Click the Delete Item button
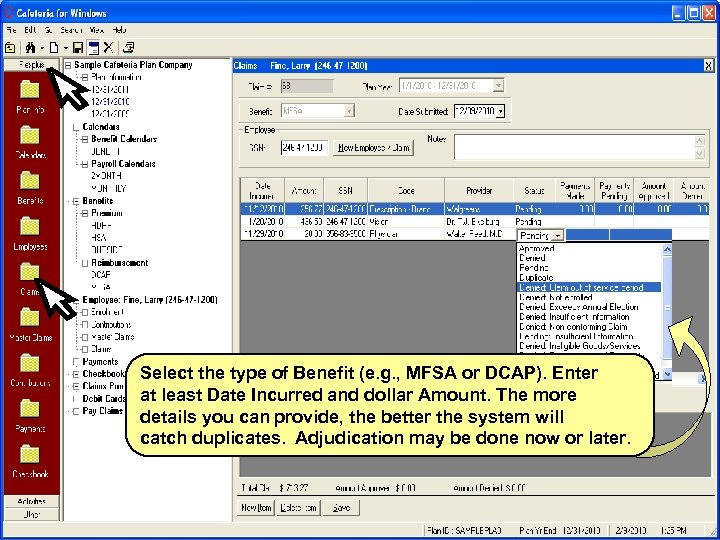Screen dimensions: 720x540 tap(298, 508)
